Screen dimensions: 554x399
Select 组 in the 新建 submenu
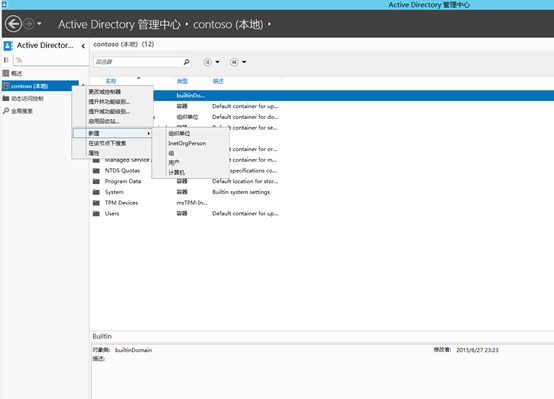pyautogui.click(x=171, y=153)
